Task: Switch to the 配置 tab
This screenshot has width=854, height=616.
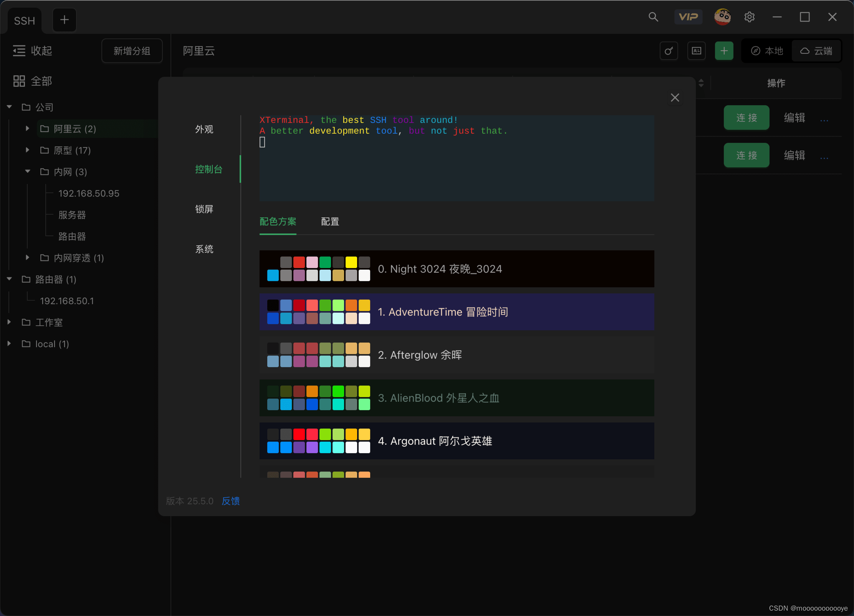Action: click(330, 222)
